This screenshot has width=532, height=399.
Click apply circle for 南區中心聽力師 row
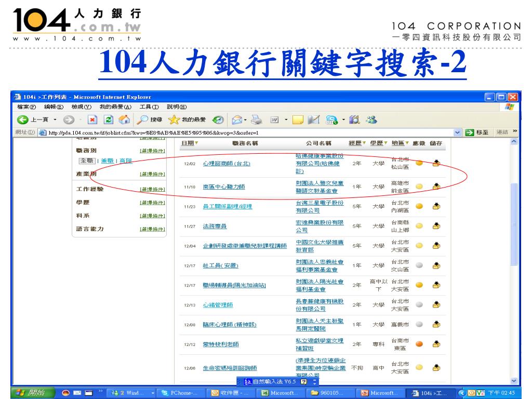[419, 187]
